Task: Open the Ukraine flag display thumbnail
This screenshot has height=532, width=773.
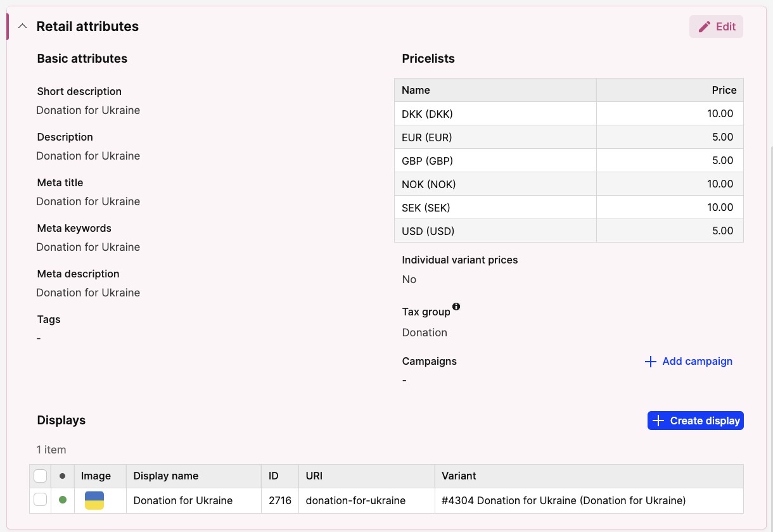Action: (x=94, y=500)
